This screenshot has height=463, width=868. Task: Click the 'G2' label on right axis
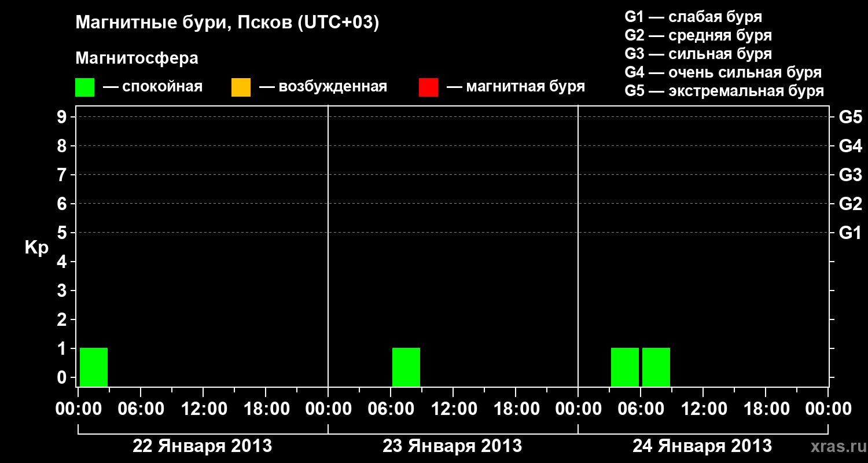click(x=850, y=204)
